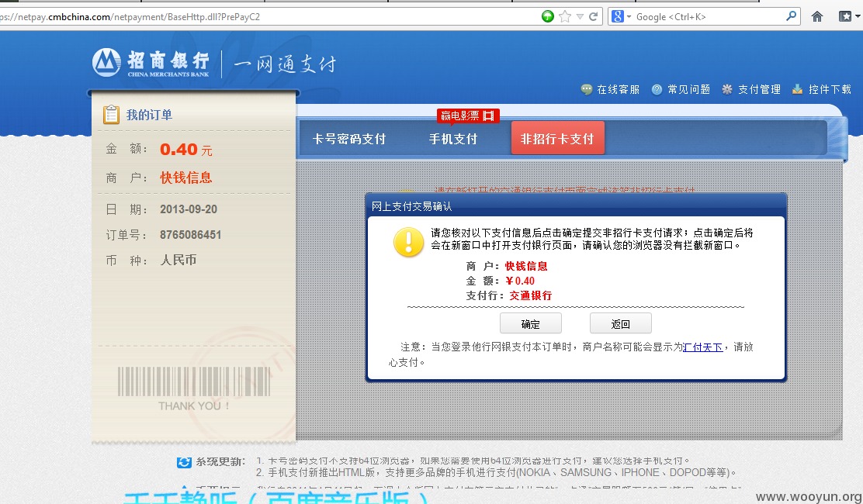
Task: Open 常见问题 FAQ link
Action: coord(688,90)
